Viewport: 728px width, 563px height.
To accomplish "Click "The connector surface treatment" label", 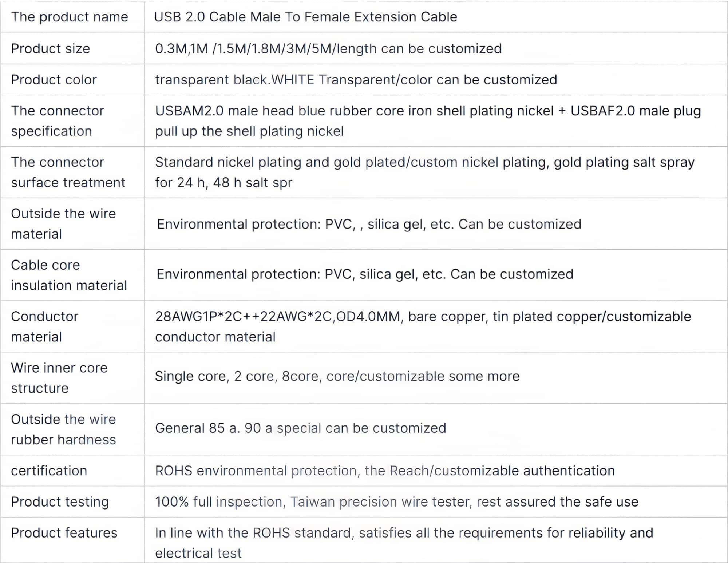I will click(68, 172).
